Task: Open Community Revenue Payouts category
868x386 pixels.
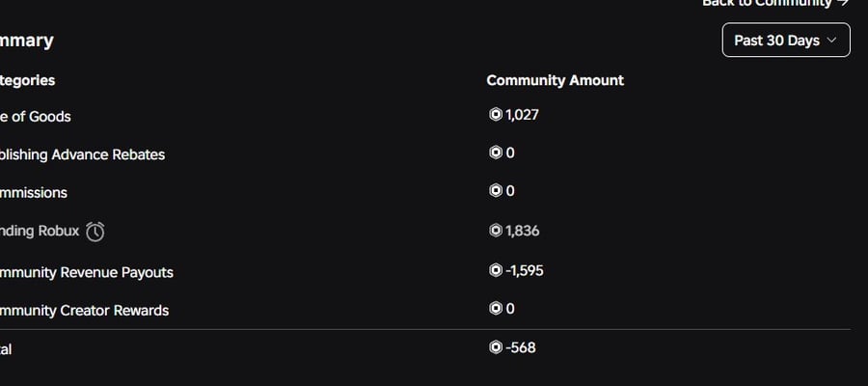Action: [87, 272]
